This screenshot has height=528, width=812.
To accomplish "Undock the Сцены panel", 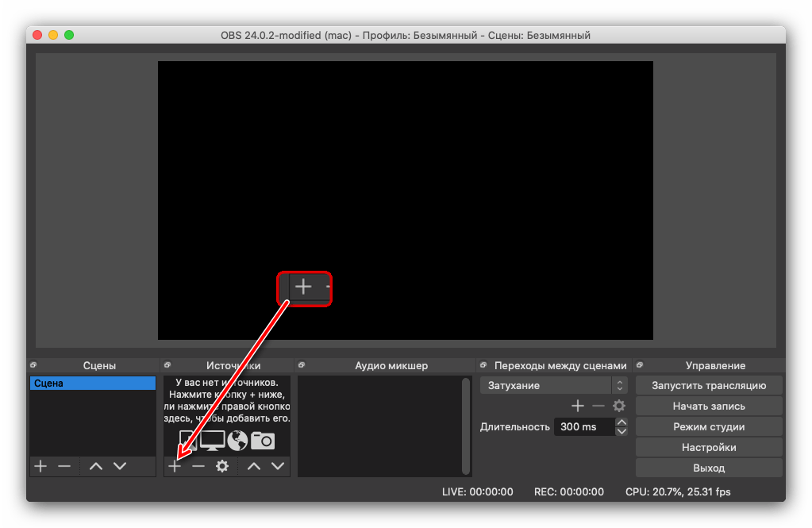I will click(33, 365).
